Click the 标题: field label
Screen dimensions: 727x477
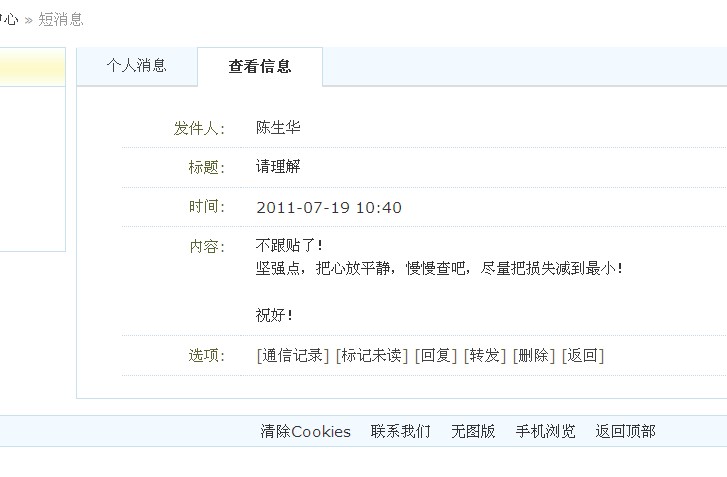(207, 167)
